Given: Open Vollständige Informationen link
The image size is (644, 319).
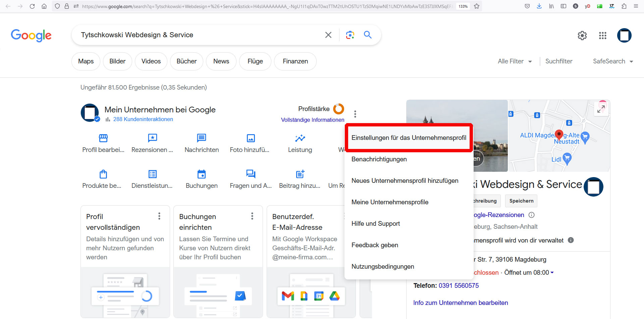Looking at the screenshot, I should 313,120.
